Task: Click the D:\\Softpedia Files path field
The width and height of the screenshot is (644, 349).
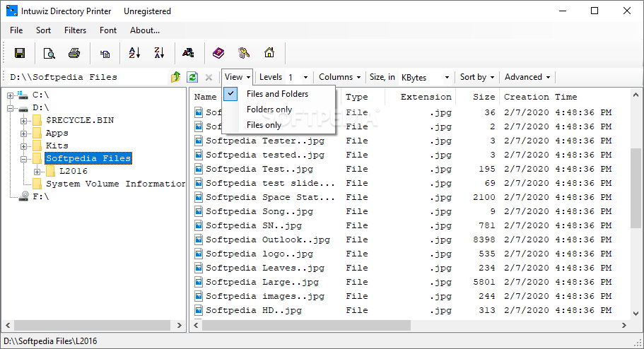Action: (x=88, y=77)
